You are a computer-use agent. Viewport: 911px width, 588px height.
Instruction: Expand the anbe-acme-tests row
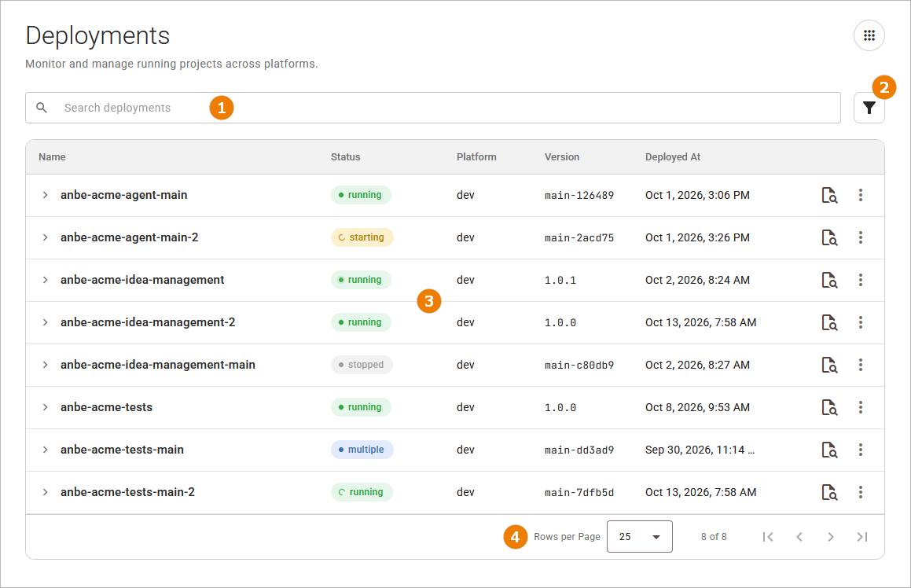[x=45, y=407]
